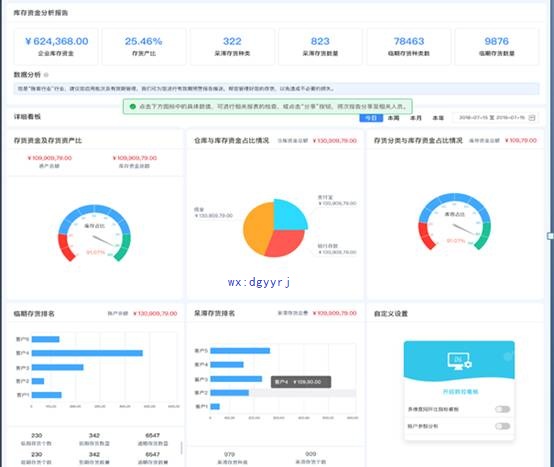This screenshot has height=467, width=554.
Task: Click the 25.46% 存货产比 card
Action: click(144, 47)
